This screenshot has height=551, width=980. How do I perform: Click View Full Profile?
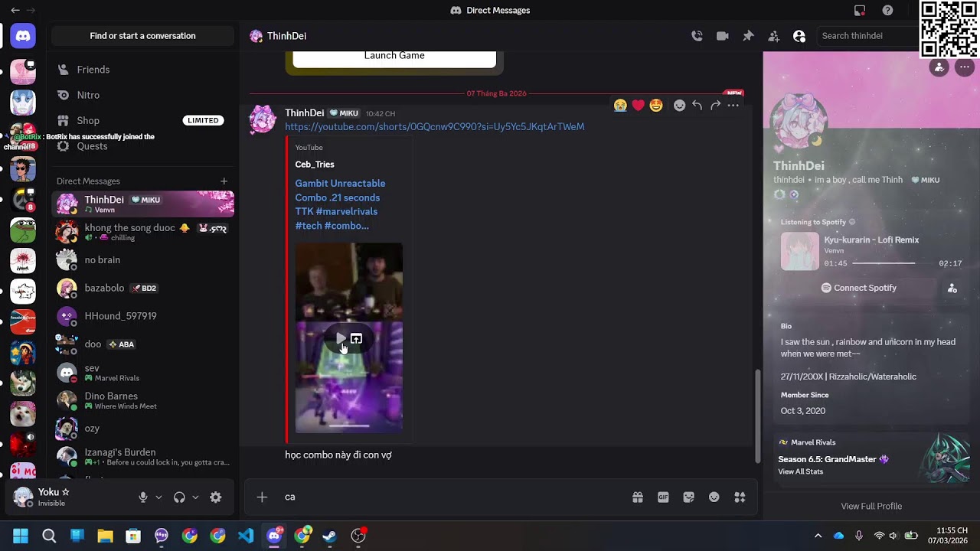pyautogui.click(x=871, y=507)
